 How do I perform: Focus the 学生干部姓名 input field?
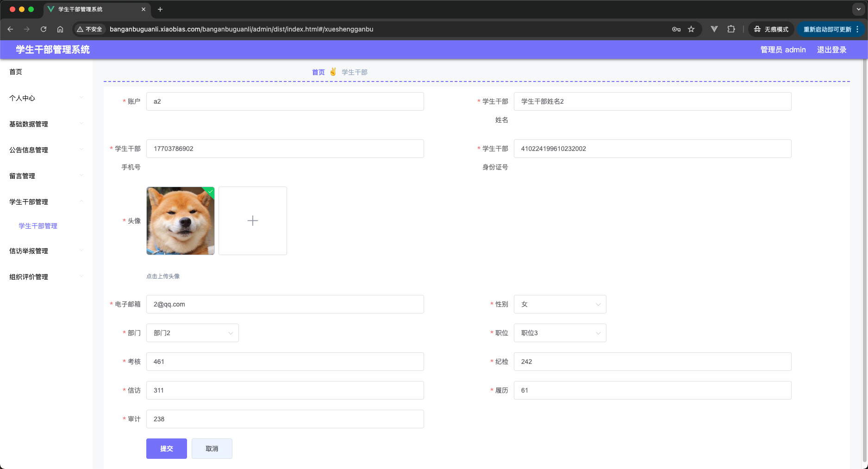tap(653, 101)
